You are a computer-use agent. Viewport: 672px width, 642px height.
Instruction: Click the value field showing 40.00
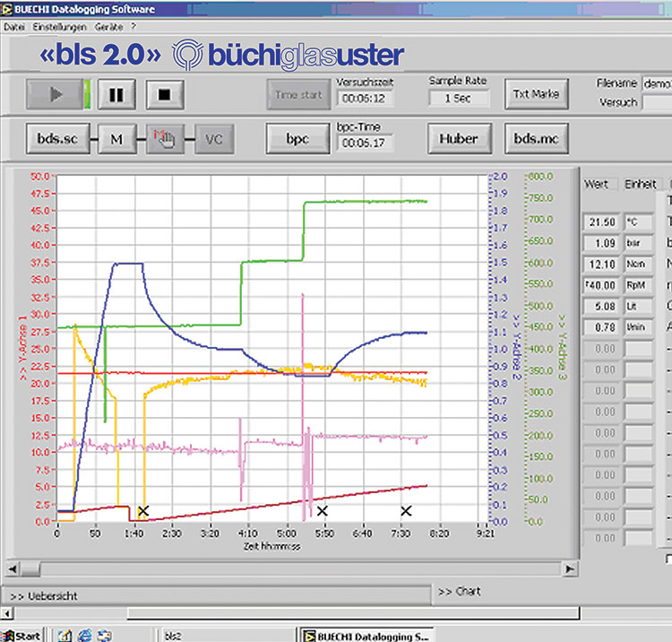click(601, 285)
